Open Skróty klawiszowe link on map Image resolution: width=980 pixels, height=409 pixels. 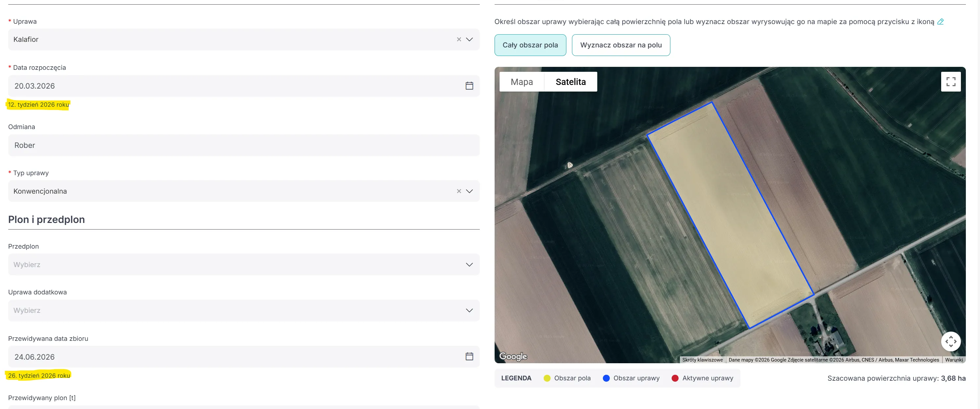(x=702, y=360)
